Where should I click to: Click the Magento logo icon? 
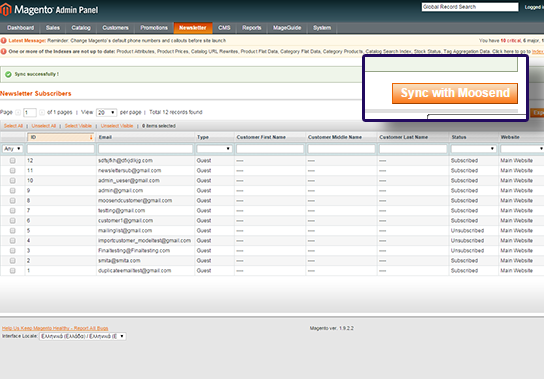coord(5,9)
